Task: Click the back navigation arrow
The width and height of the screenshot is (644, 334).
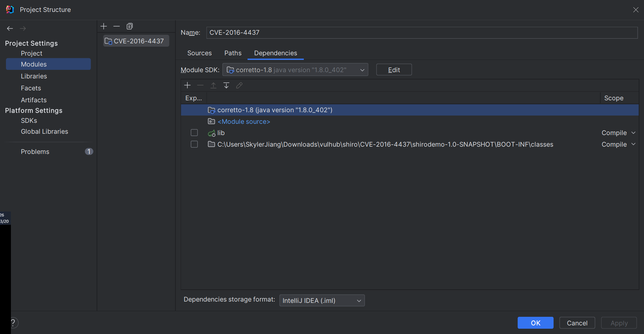Action: click(10, 28)
